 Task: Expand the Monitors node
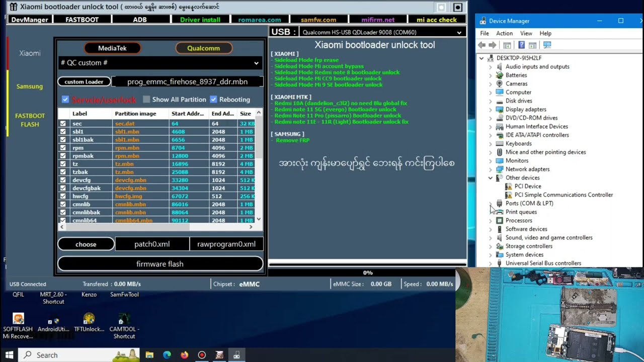491,160
